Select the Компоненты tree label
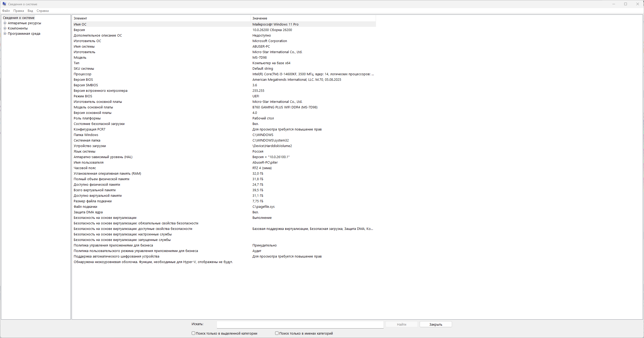The width and height of the screenshot is (644, 338). (x=18, y=28)
